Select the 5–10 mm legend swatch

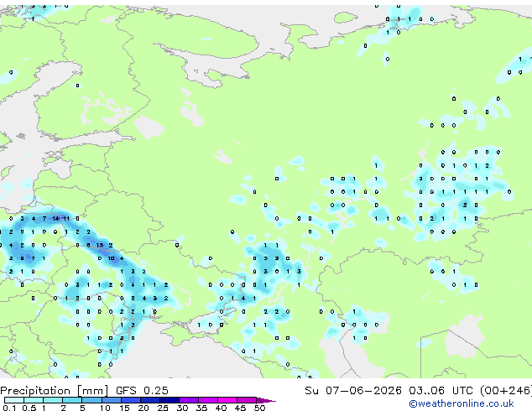click(91, 400)
